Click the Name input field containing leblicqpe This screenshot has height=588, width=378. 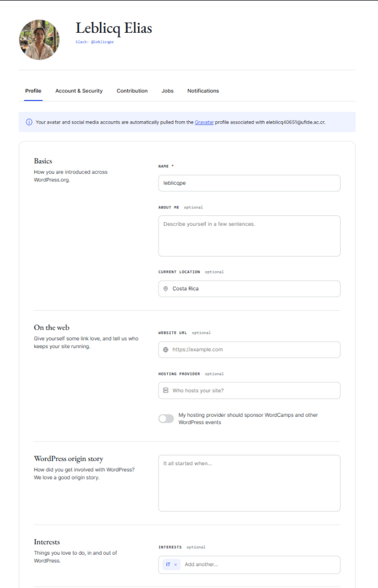(249, 183)
